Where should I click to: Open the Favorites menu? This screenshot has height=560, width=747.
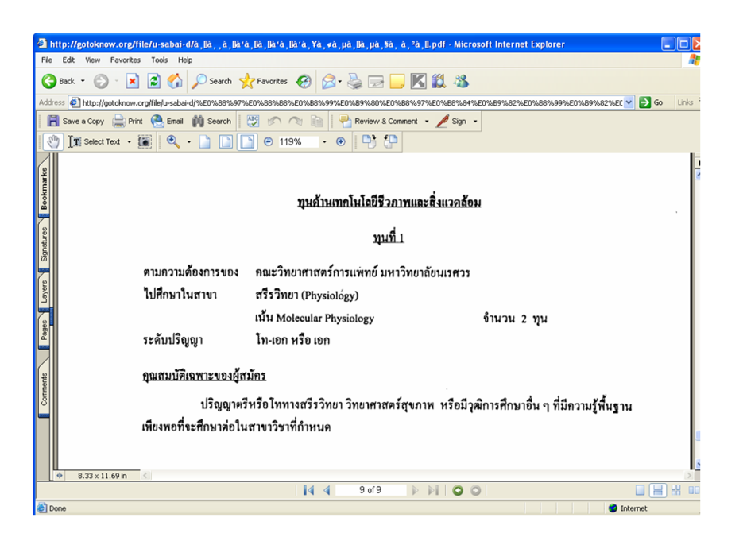pyautogui.click(x=126, y=60)
